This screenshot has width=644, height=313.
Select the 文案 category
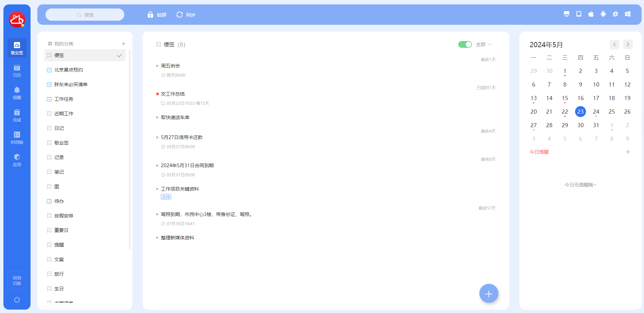(85, 259)
